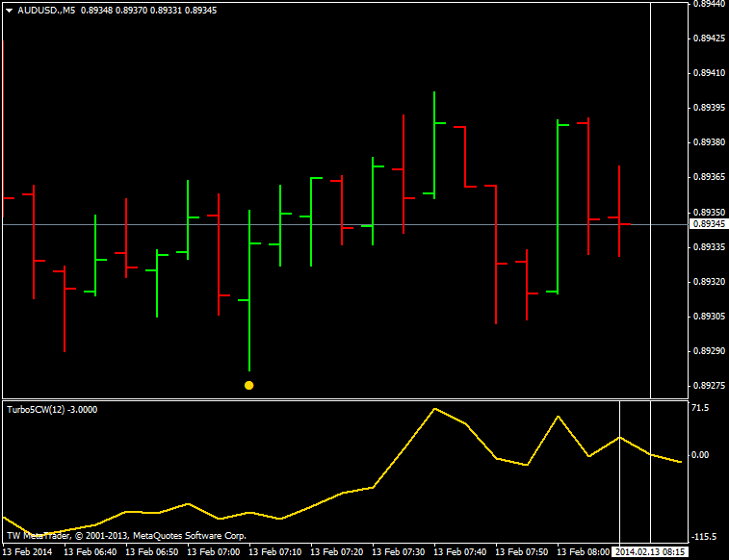
Task: Click the 13 Feb 06:50 time label
Action: coord(151,552)
